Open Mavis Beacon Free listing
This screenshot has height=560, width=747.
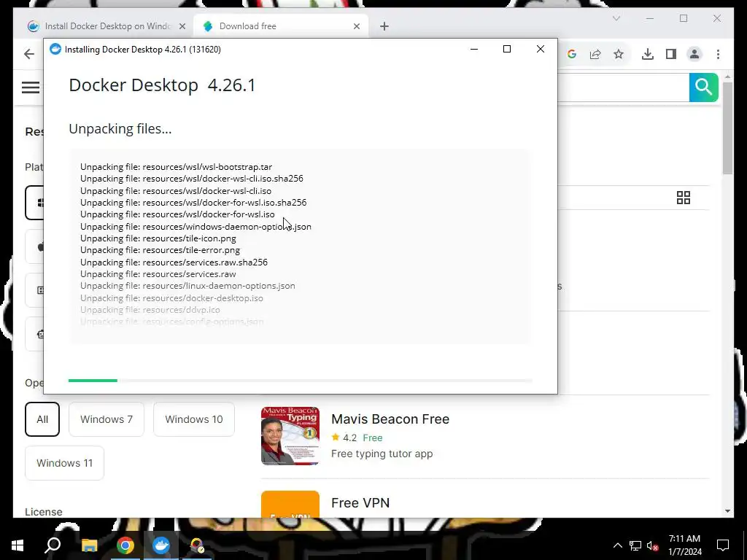point(390,419)
